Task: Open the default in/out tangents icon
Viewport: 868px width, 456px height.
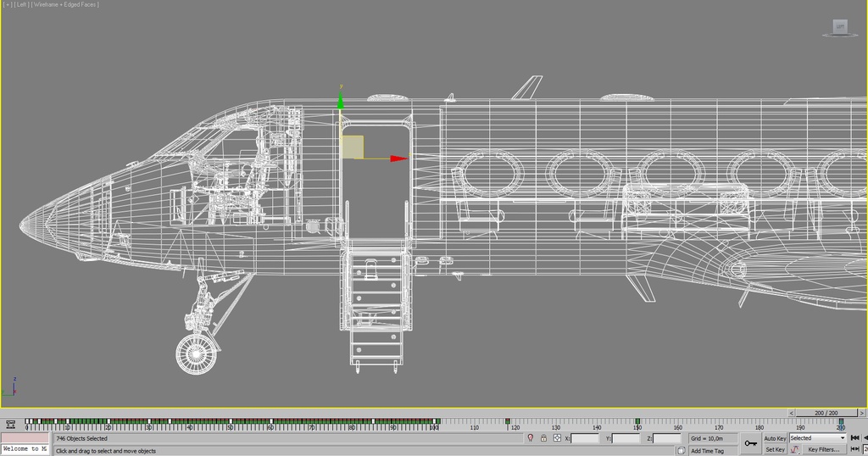Action: (795, 450)
